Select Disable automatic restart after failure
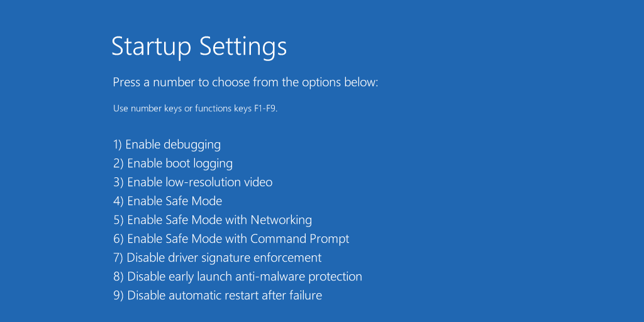Image resolution: width=644 pixels, height=322 pixels. pos(217,296)
